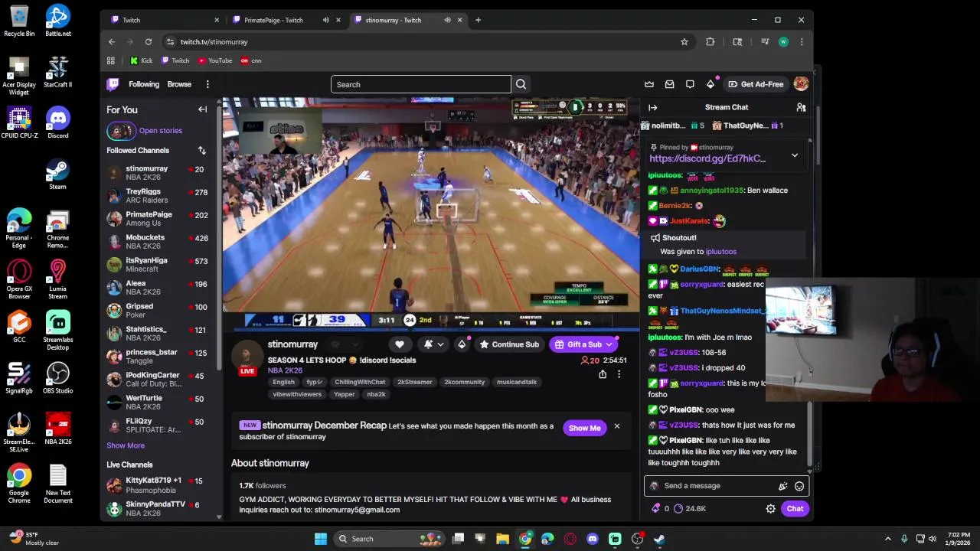Image resolution: width=980 pixels, height=551 pixels.
Task: Reload the page in Chrome
Action: [x=149, y=41]
